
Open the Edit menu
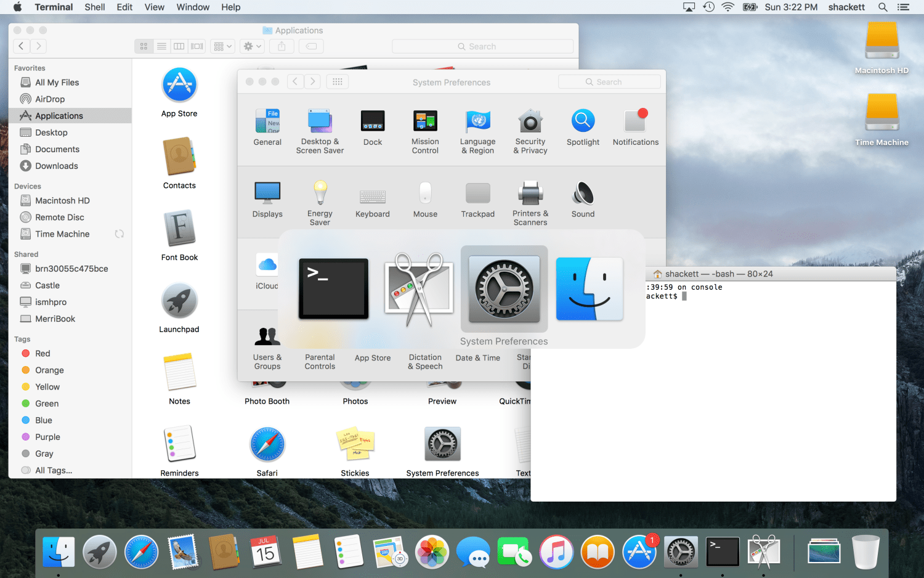click(124, 7)
